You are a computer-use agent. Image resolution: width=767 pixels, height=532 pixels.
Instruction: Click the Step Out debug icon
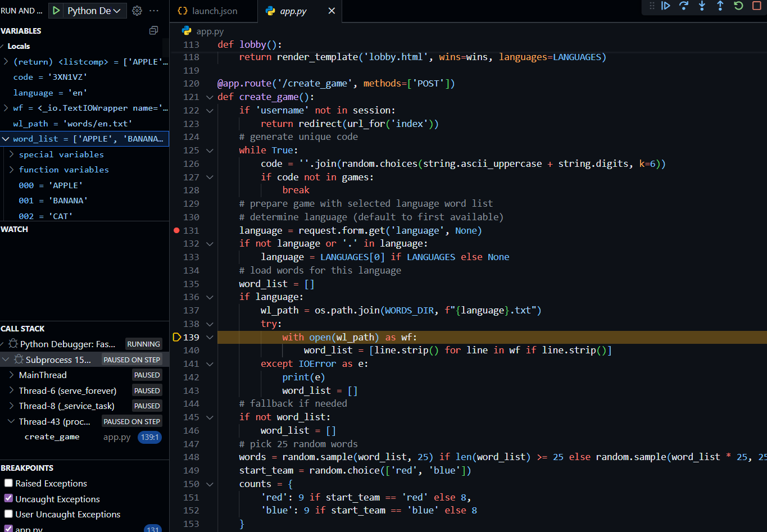pos(720,6)
